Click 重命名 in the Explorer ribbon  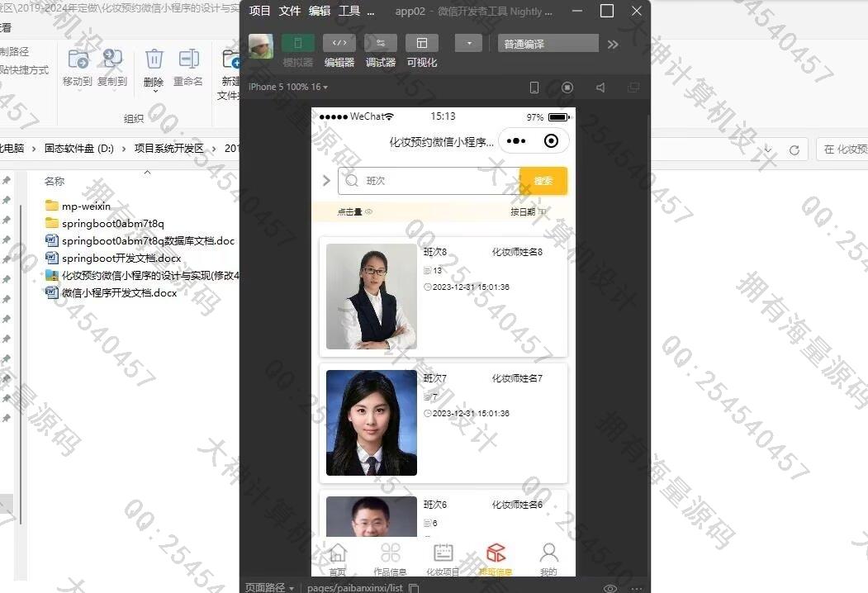coord(188,68)
